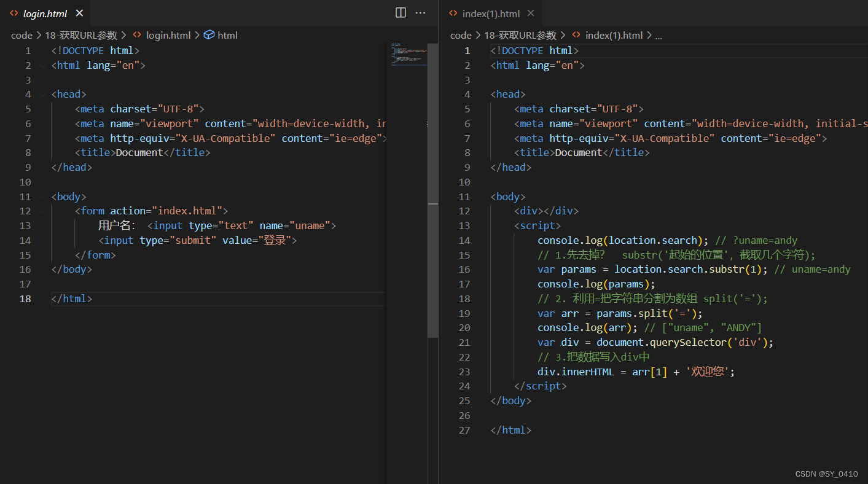868x484 pixels.
Task: Click the opening <script> tag in index(1).html
Action: click(x=538, y=225)
